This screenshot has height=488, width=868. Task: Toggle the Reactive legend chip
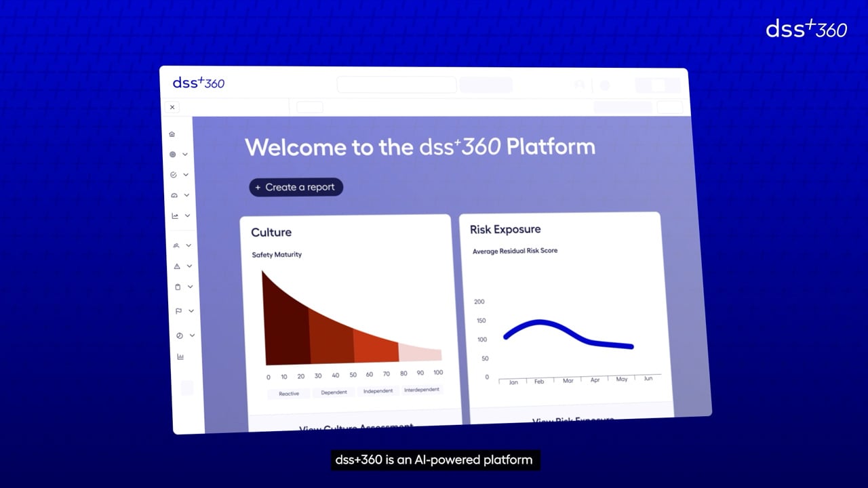pyautogui.click(x=288, y=394)
